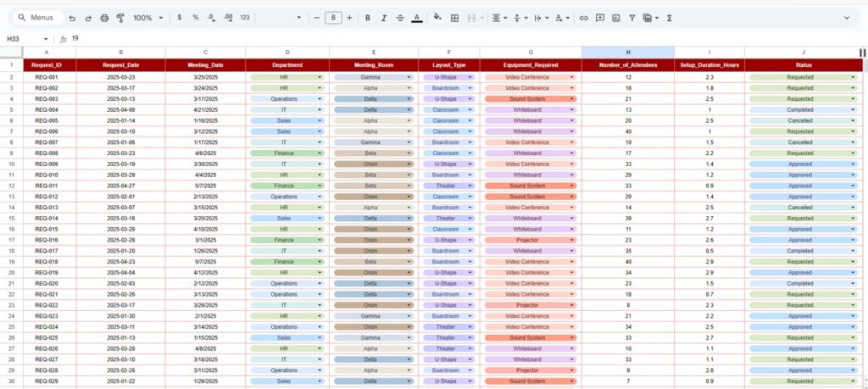Open REQ-005 Status dropdown showing Cancelled

pos(853,120)
